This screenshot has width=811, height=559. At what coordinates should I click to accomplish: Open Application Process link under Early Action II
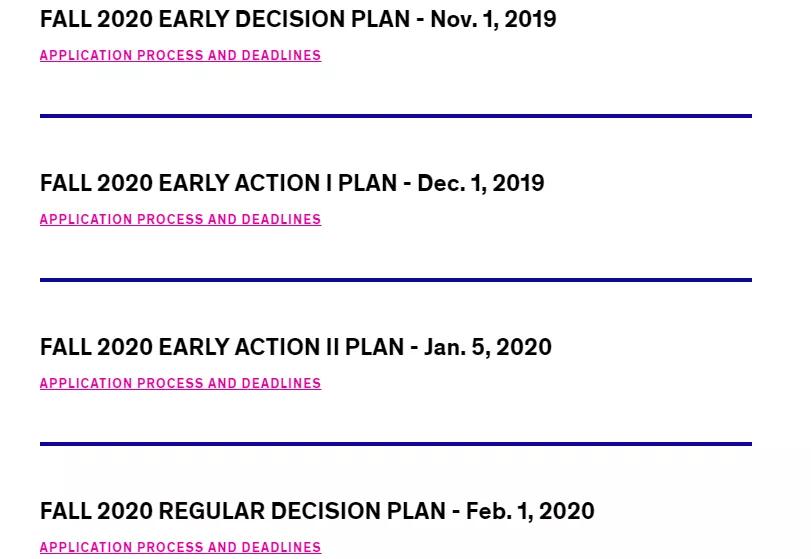tap(181, 383)
